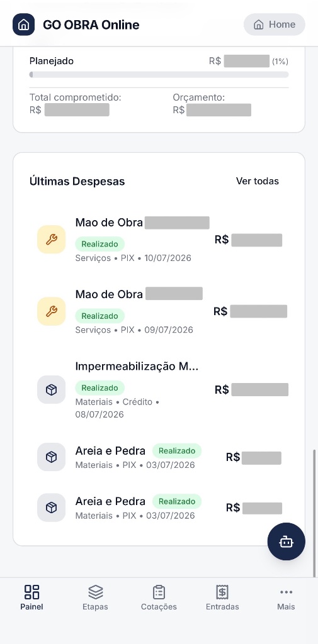Screen dimensions: 318x644
Task: Select Realizado badge on 10/07/2026 expense
Action: tap(99, 244)
